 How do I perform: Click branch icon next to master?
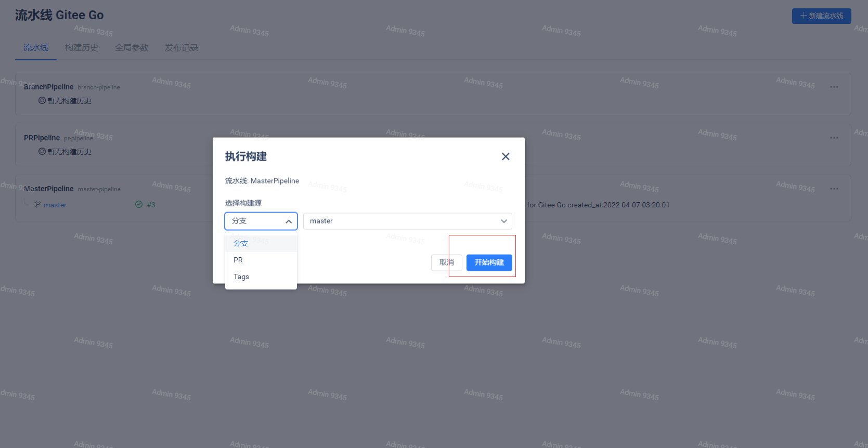click(38, 205)
